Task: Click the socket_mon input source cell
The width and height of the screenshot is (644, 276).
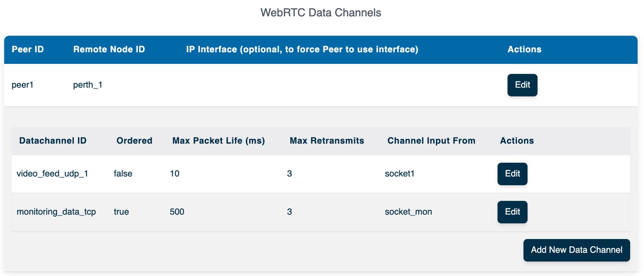Action: coord(408,212)
